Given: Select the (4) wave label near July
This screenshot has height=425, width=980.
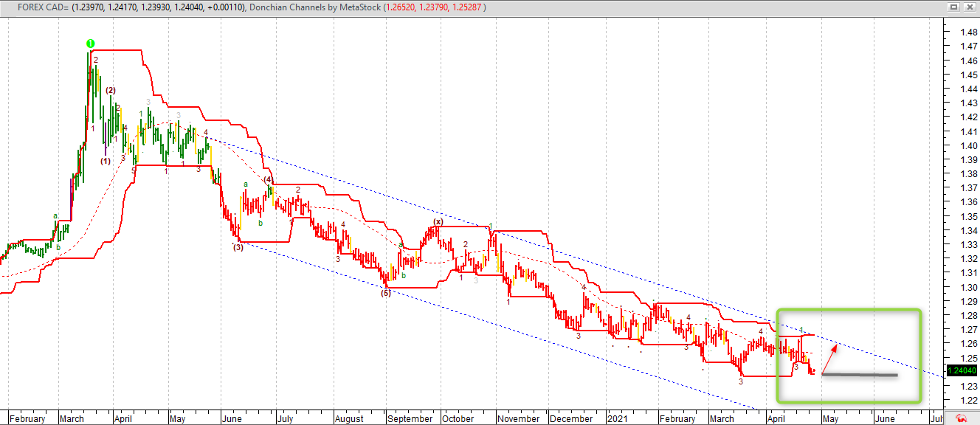Looking at the screenshot, I should [268, 179].
